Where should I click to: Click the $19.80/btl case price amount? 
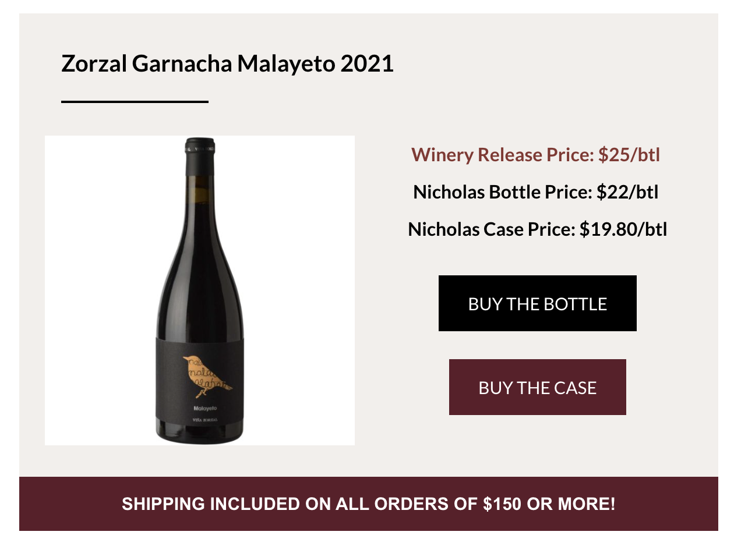coord(623,229)
